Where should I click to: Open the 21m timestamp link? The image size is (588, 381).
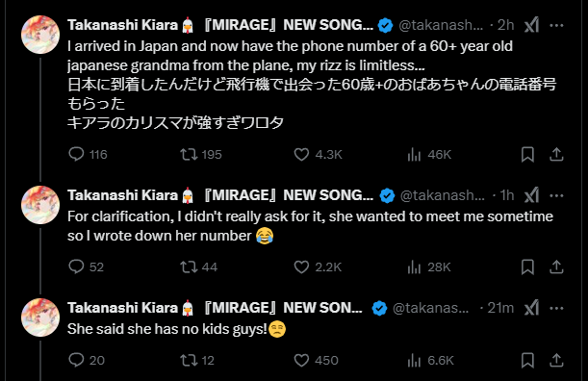pyautogui.click(x=500, y=308)
